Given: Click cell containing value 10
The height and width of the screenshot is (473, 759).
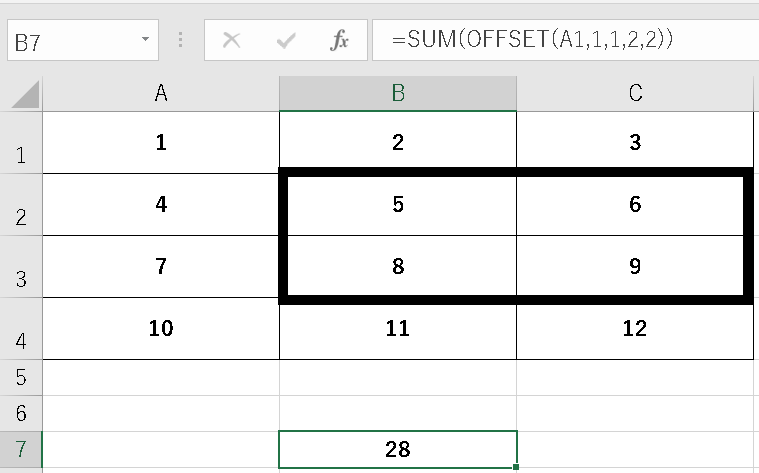Looking at the screenshot, I should click(161, 328).
